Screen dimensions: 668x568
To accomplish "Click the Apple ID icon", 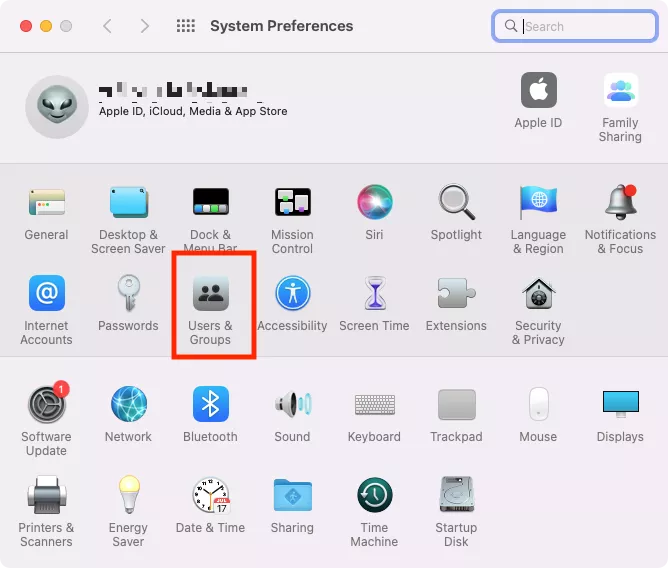I will coord(538,91).
